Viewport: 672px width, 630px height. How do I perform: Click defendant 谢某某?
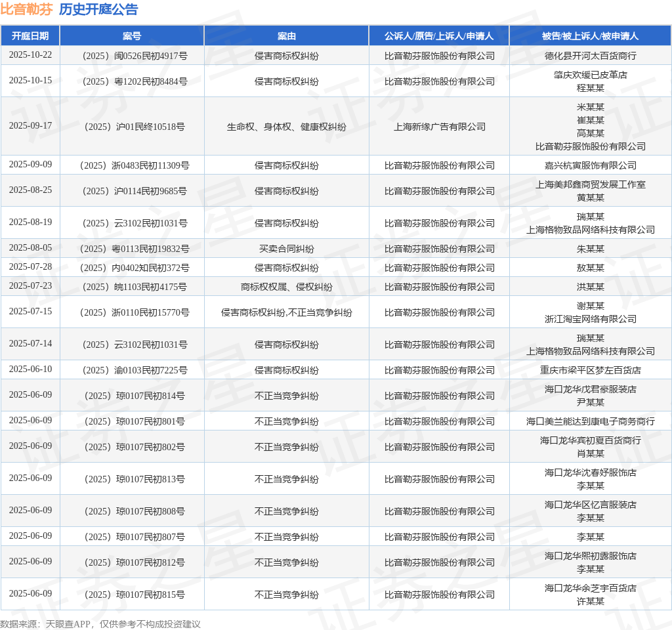click(x=590, y=306)
